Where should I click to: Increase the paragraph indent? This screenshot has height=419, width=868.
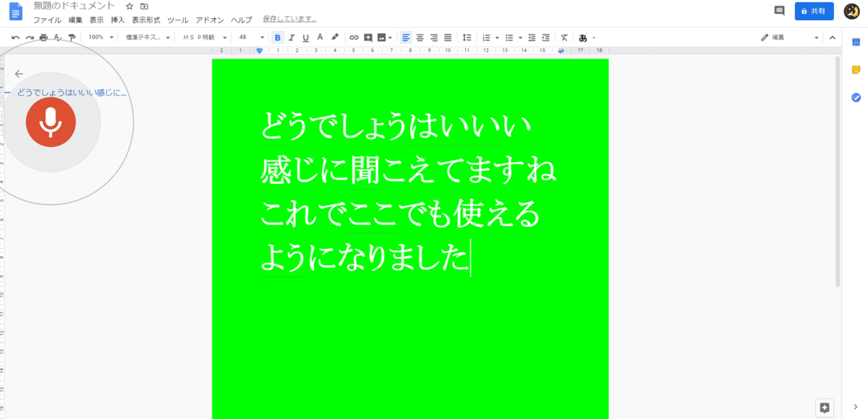[545, 37]
